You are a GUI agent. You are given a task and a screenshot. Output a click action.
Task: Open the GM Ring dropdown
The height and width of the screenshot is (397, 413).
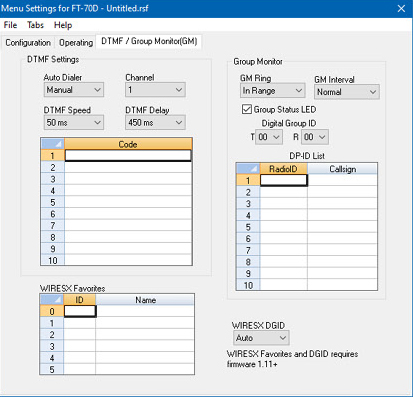(x=272, y=91)
